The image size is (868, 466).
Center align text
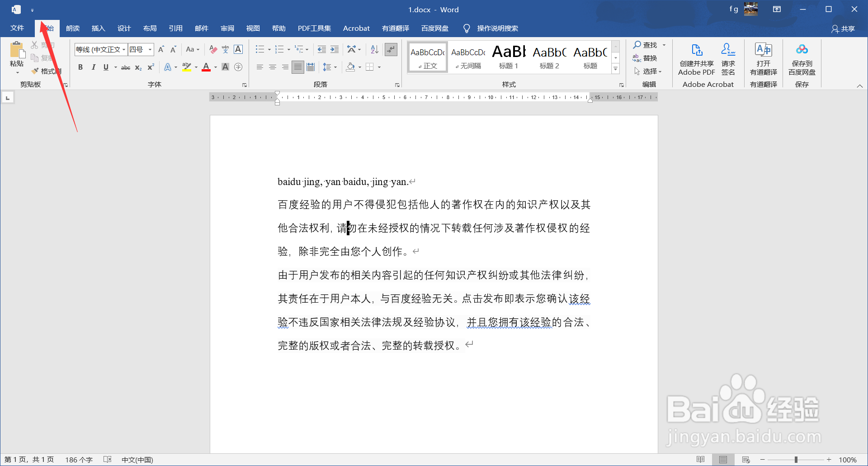[272, 67]
